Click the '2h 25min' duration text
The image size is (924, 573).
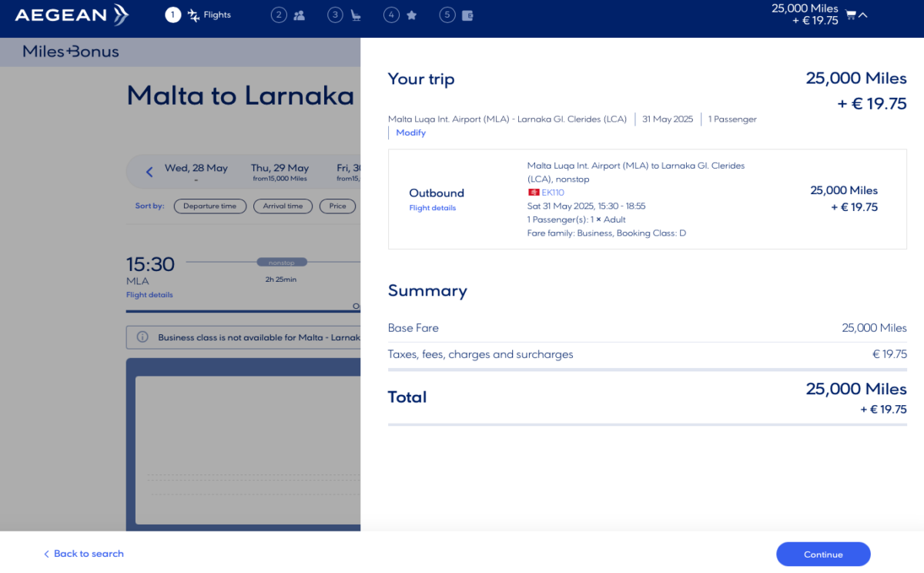tap(281, 280)
